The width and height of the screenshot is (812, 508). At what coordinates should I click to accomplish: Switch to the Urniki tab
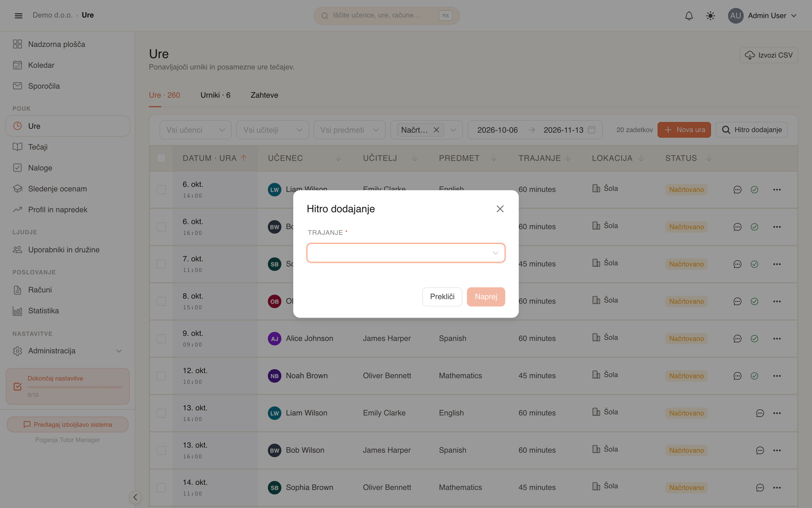tap(215, 95)
